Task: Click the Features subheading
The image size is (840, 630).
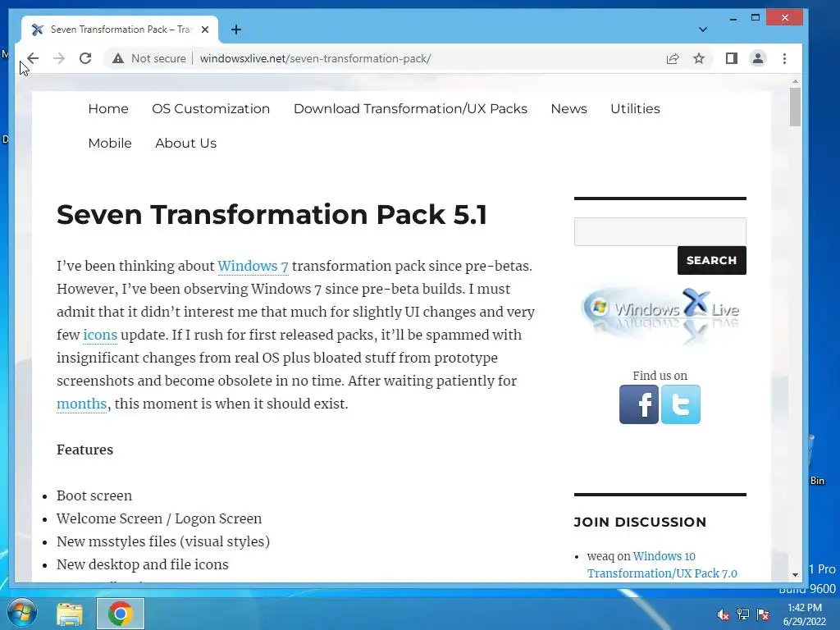Action: pyautogui.click(x=84, y=450)
